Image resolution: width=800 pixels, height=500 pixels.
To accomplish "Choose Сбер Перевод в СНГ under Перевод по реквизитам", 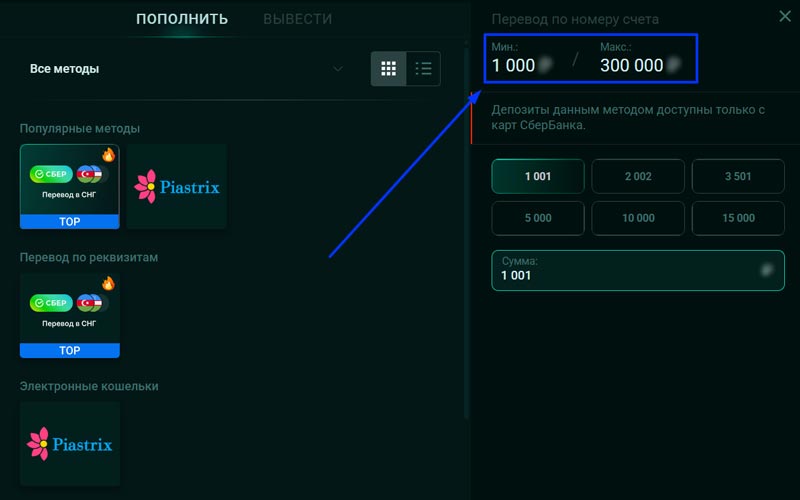I will coord(70,315).
